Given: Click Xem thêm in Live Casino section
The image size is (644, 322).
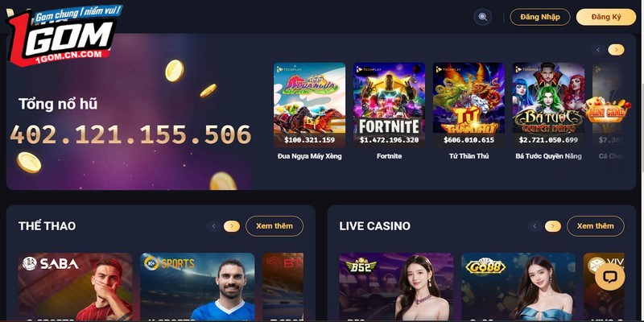Looking at the screenshot, I should click(x=595, y=226).
